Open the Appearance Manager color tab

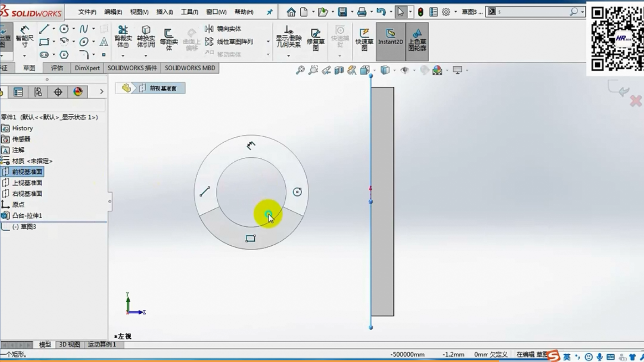[78, 92]
